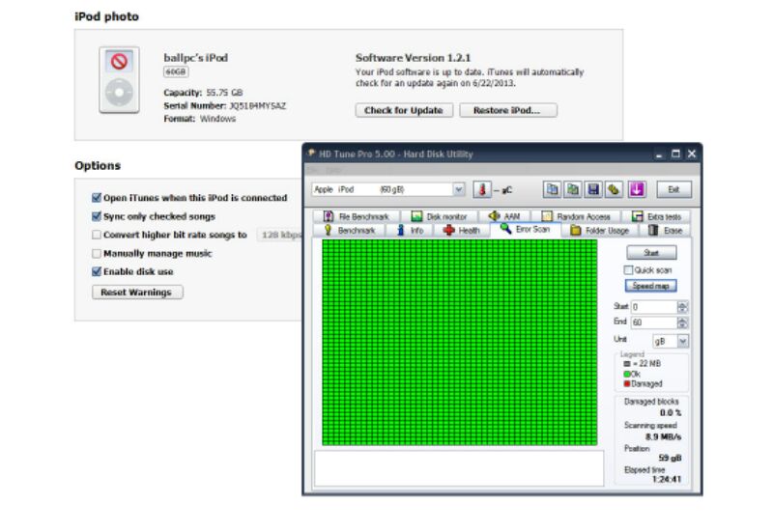
Task: Click the Start value spinner arrows
Action: 682,307
